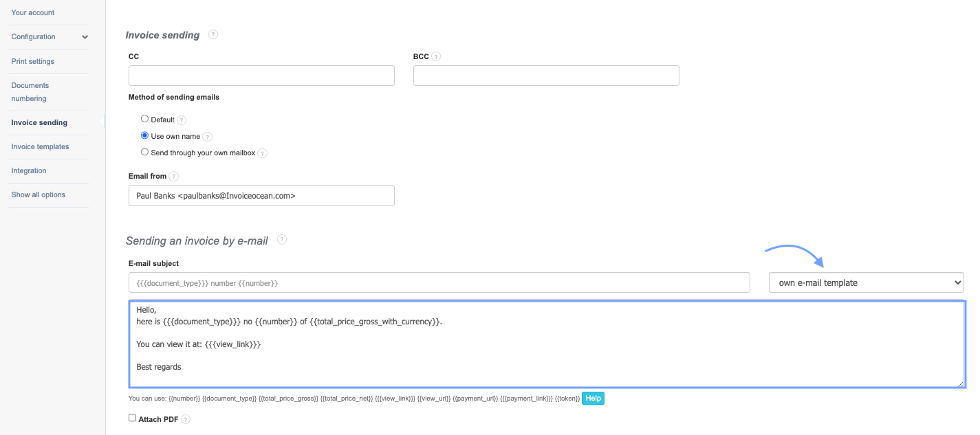Enable the Attach PDF checkbox
This screenshot has width=980, height=435.
pyautogui.click(x=132, y=418)
